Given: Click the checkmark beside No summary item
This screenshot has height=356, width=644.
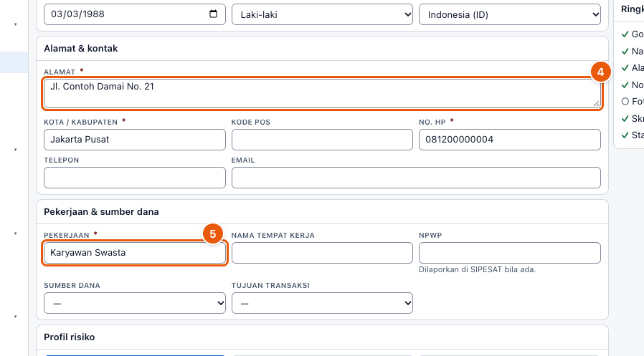Looking at the screenshot, I should 625,85.
